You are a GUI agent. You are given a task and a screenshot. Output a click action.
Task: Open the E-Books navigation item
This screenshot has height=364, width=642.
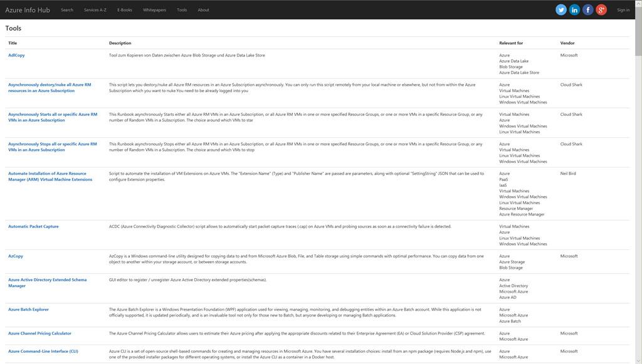tap(125, 10)
